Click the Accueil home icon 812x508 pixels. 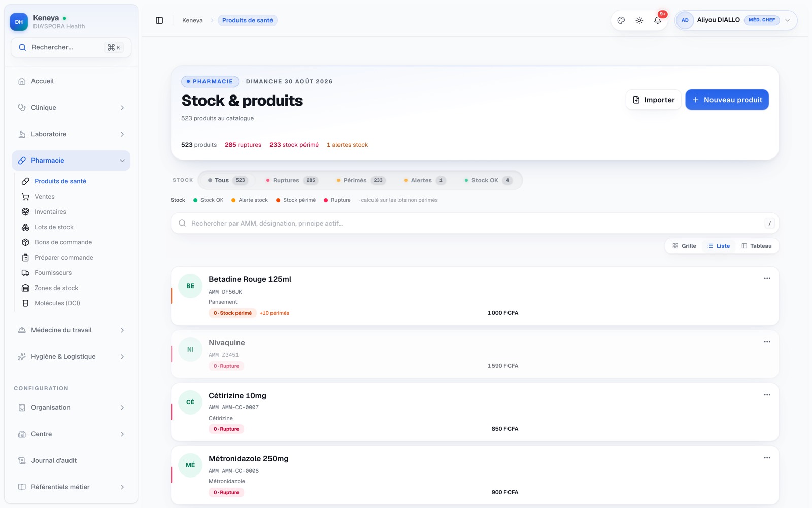(22, 81)
